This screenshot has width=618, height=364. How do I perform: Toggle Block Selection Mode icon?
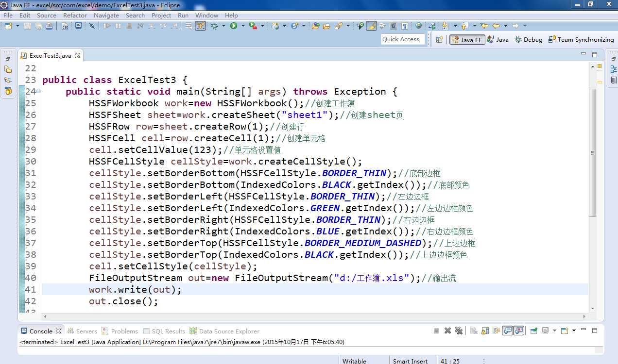click(x=394, y=26)
